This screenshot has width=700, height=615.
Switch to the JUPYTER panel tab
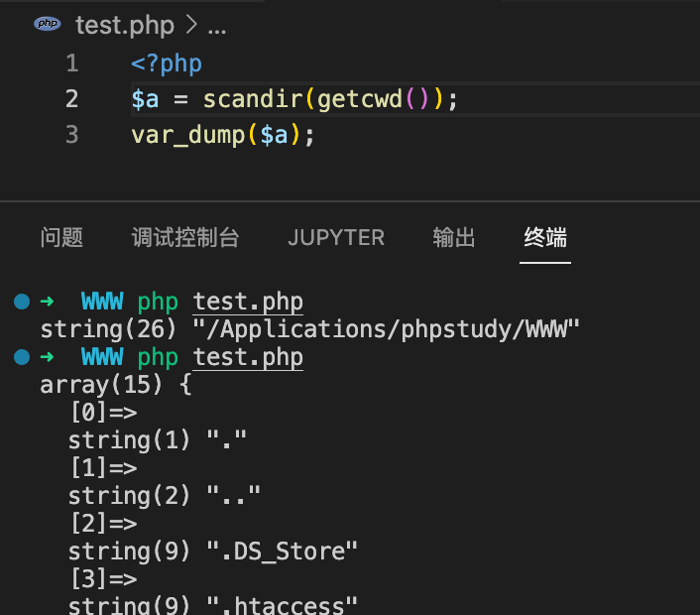(336, 237)
